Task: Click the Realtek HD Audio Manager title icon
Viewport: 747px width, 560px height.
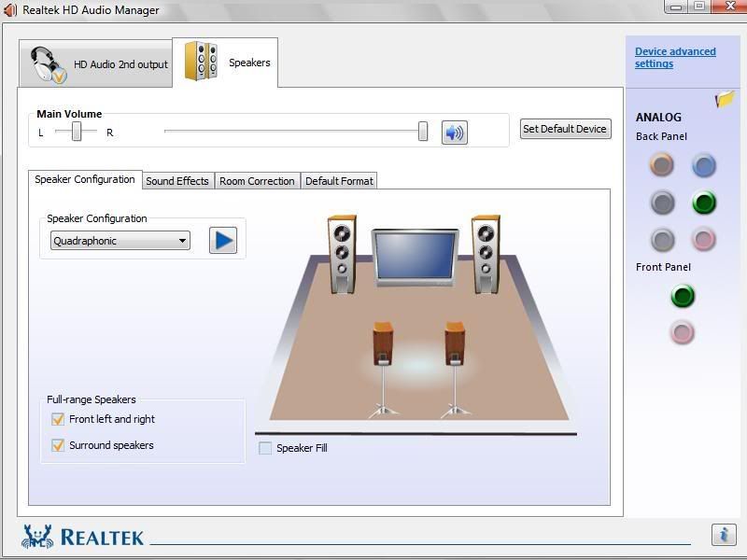Action: point(10,9)
